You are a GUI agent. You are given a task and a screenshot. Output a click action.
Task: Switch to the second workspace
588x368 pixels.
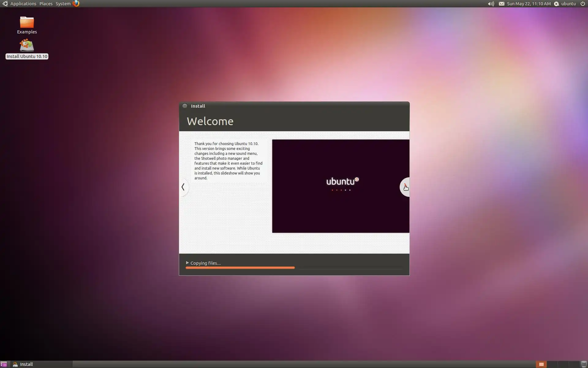coord(552,364)
